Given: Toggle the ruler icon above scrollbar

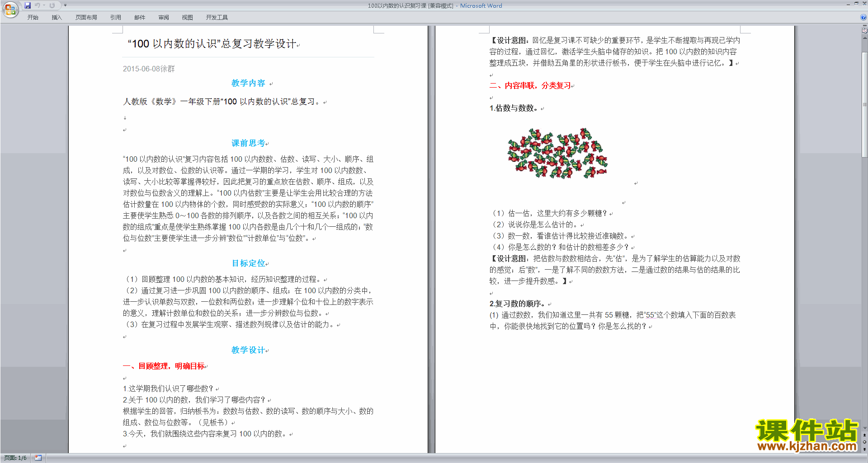Looking at the screenshot, I should [x=864, y=31].
